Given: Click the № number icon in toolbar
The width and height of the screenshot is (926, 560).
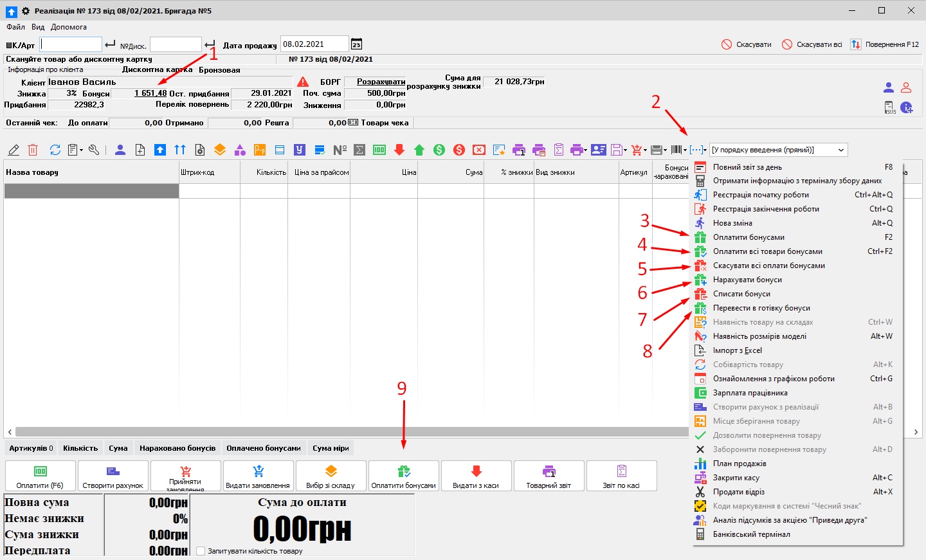Looking at the screenshot, I should [x=340, y=150].
